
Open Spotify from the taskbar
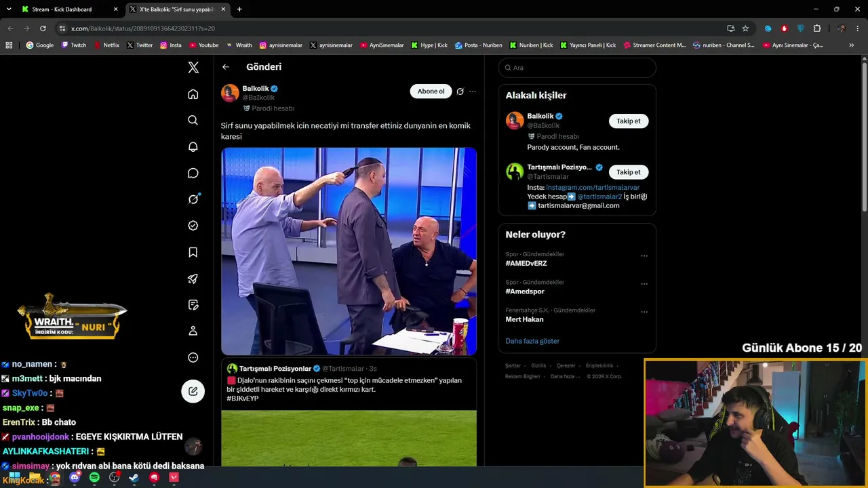tap(94, 478)
